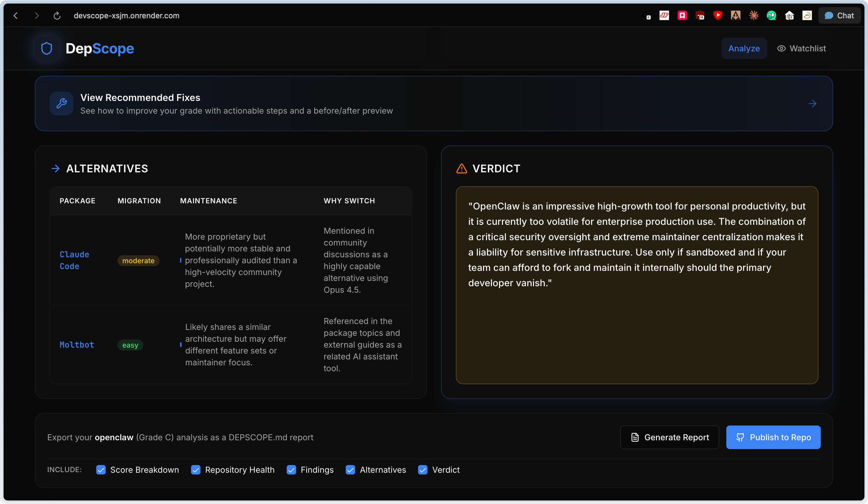868x504 pixels.
Task: Switch to the Analyze tab
Action: tap(744, 48)
